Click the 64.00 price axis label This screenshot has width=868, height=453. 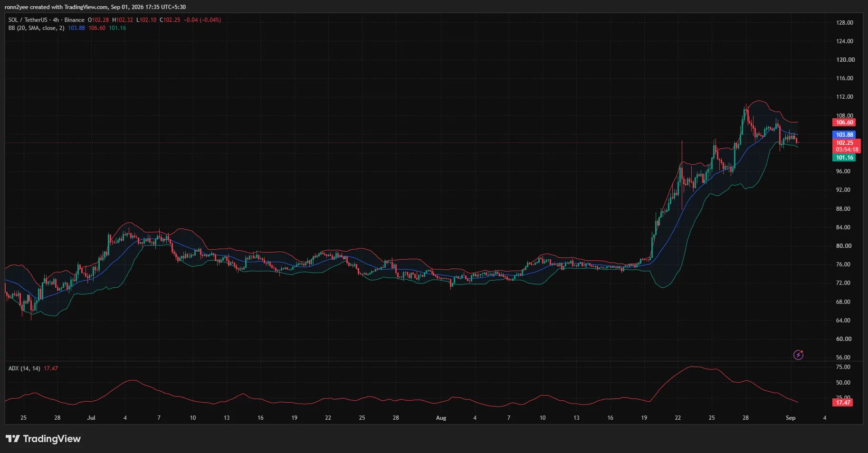(843, 321)
